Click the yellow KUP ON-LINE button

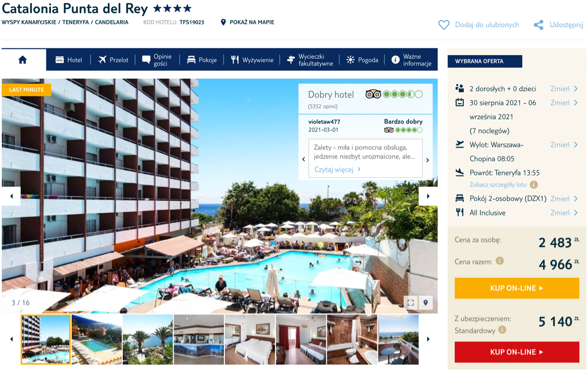pos(517,288)
